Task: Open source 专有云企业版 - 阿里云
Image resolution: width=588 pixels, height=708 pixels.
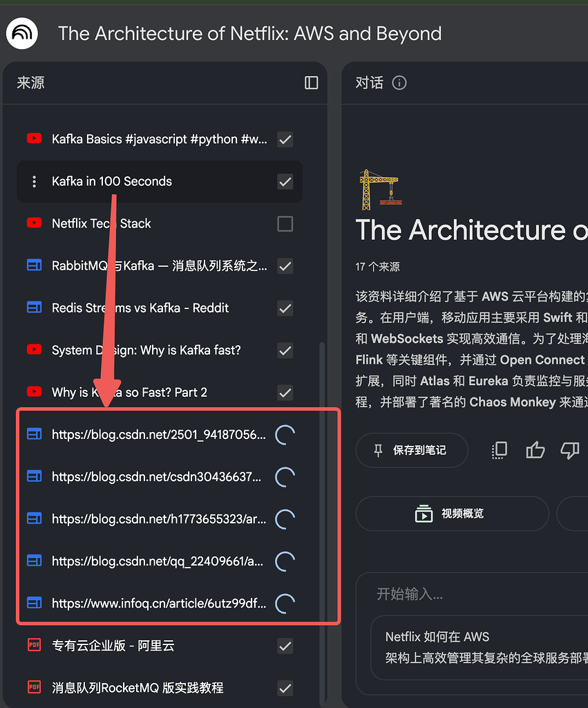Action: pyautogui.click(x=113, y=646)
